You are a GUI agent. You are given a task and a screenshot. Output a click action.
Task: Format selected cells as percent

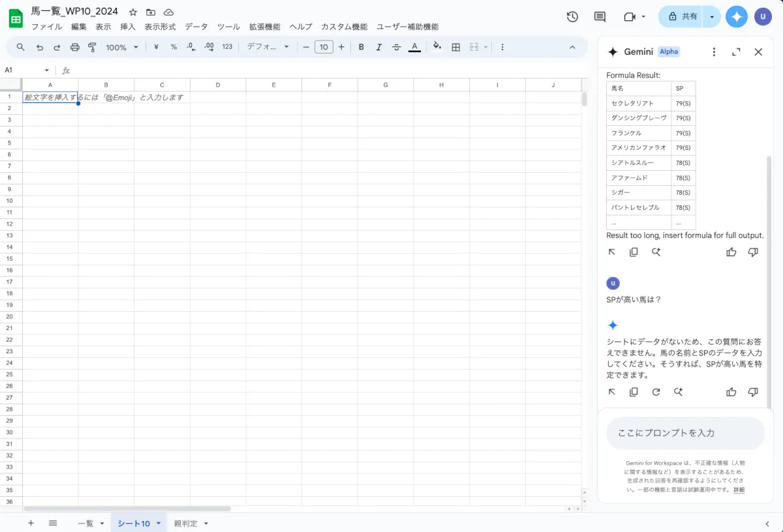click(174, 47)
